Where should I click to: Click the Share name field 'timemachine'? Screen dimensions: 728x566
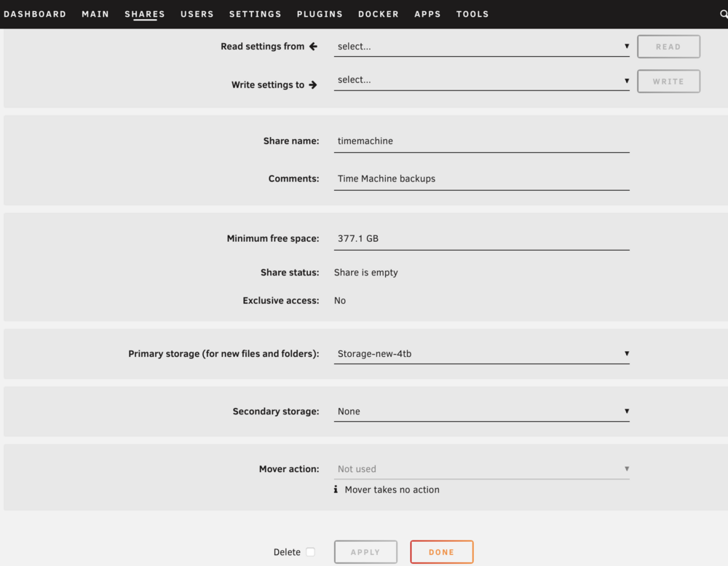(x=481, y=141)
